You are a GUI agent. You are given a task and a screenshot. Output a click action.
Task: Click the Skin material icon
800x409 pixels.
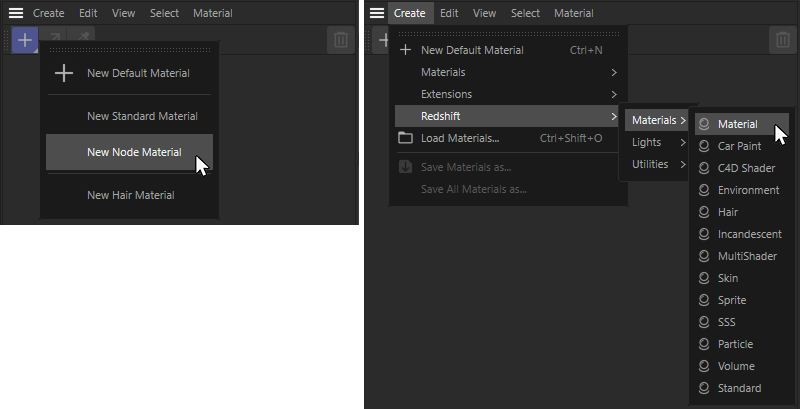click(704, 278)
